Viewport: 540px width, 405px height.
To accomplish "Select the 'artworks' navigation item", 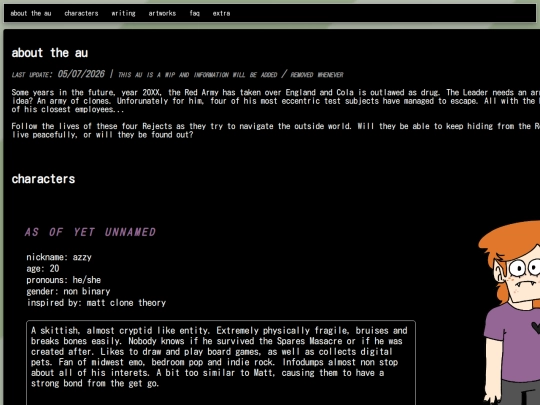I will (162, 13).
